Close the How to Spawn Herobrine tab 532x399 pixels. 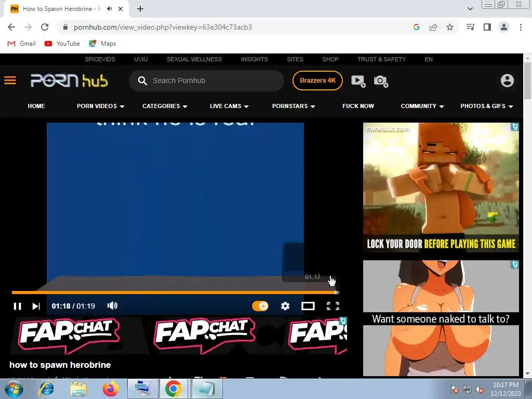[x=121, y=9]
